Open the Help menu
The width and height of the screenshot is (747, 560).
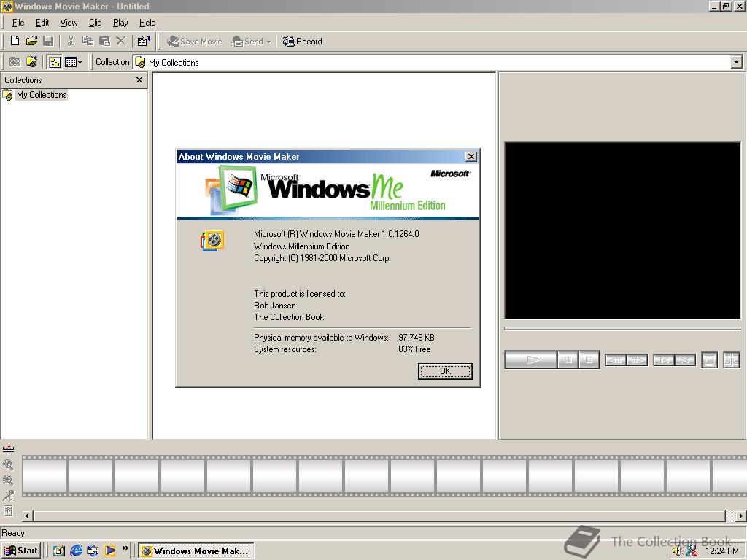[147, 23]
